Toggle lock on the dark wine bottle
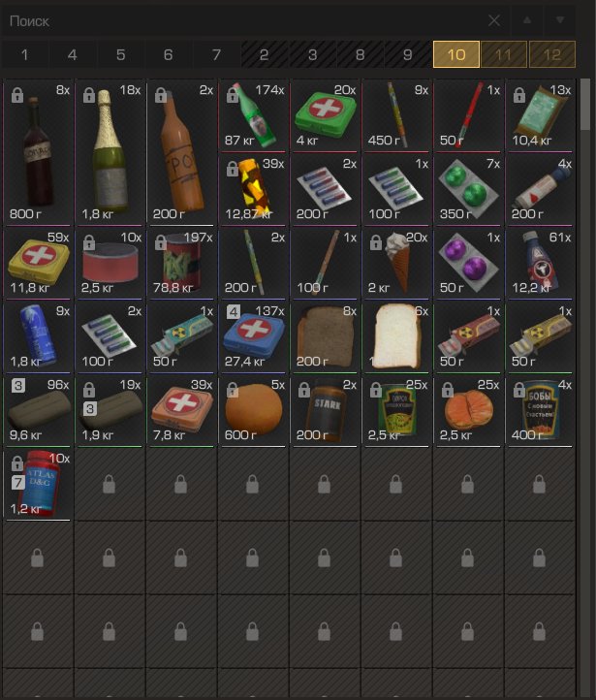Screen dimensions: 596x700 (17, 95)
